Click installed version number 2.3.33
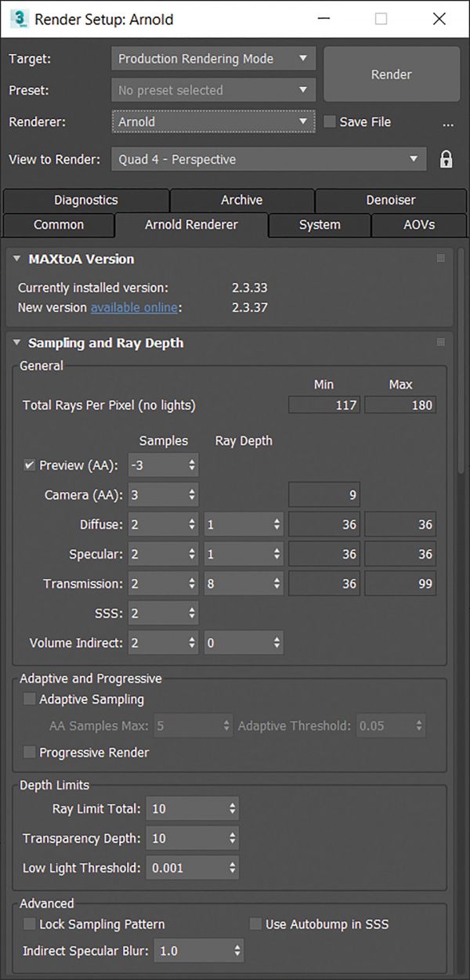This screenshot has height=980, width=470. pyautogui.click(x=250, y=287)
